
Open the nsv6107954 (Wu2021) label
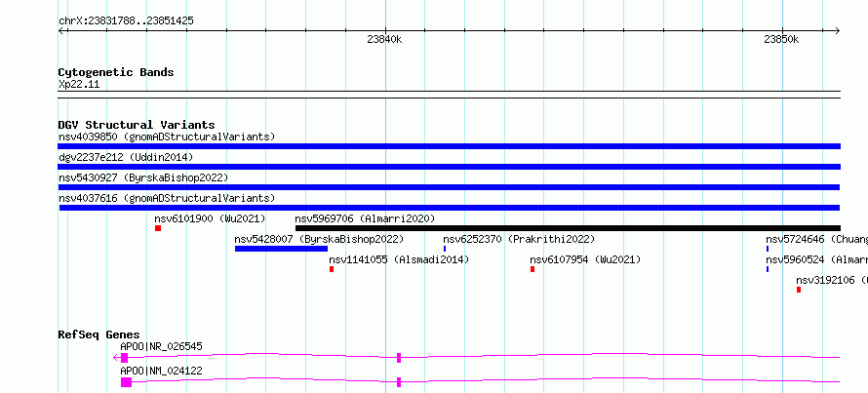click(585, 259)
